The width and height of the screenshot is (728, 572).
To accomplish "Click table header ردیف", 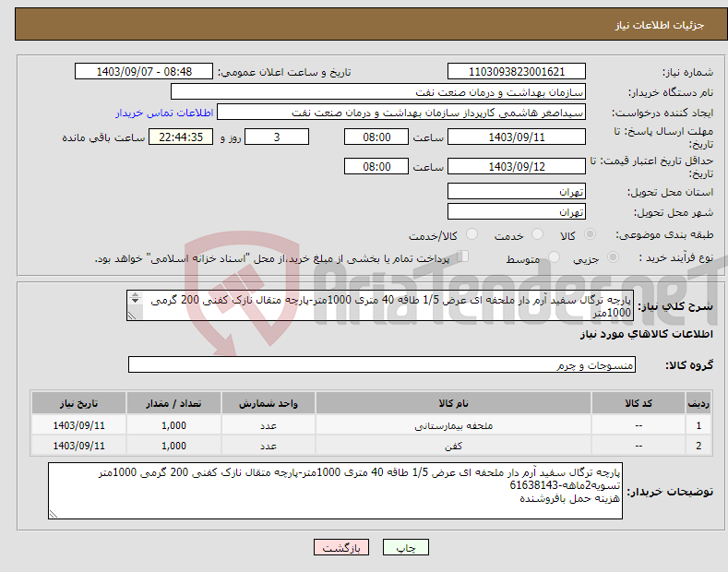I will coord(698,403).
